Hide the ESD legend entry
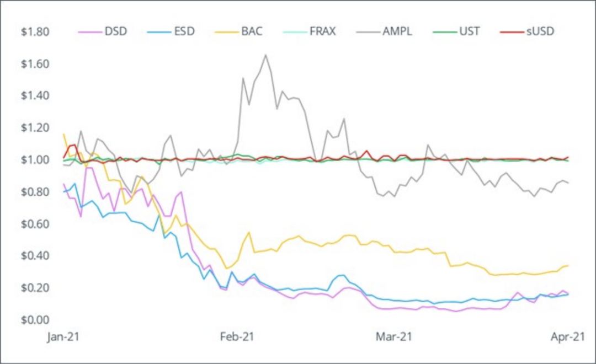This screenshot has width=596, height=364. pyautogui.click(x=184, y=31)
